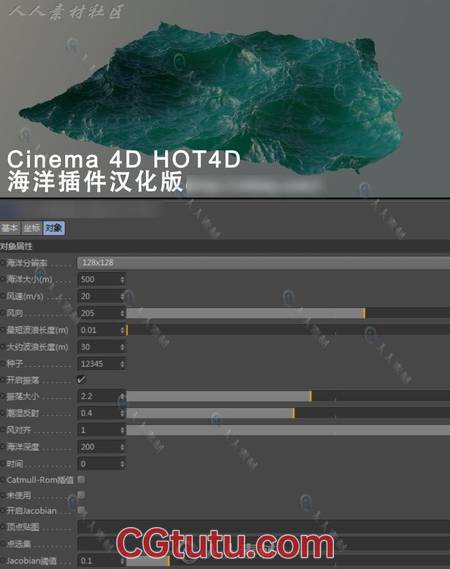
Task: Click the damping slider next to 0.4
Action: click(288, 413)
